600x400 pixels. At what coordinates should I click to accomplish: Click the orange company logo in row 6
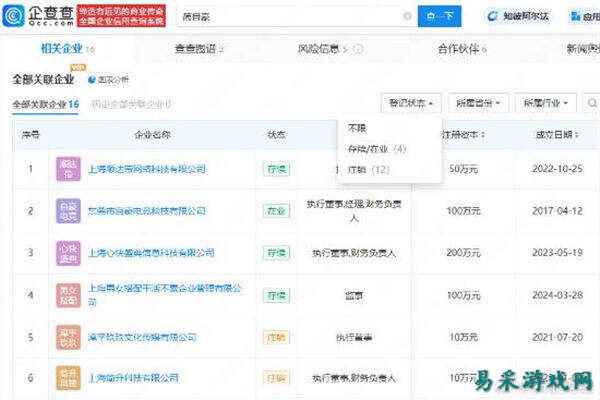[68, 378]
